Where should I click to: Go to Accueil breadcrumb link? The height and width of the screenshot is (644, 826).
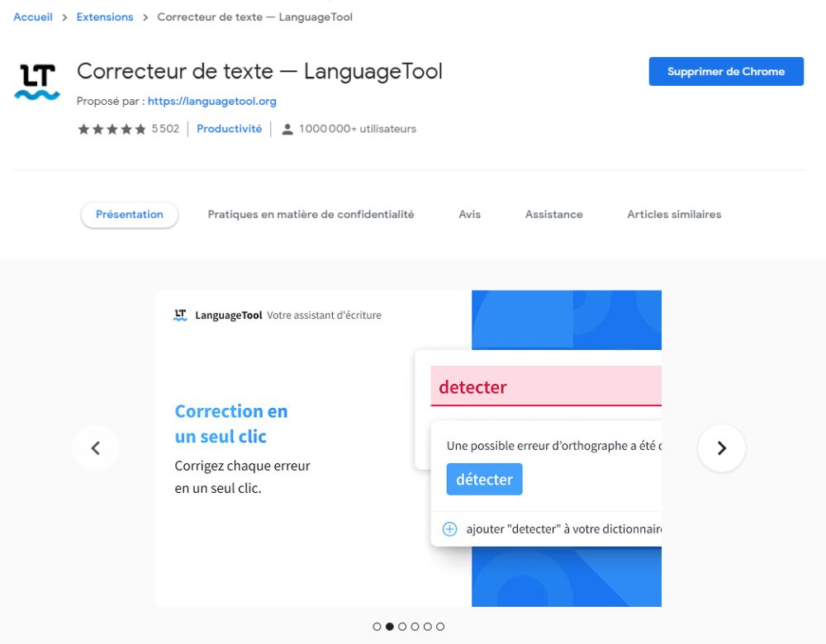[33, 17]
